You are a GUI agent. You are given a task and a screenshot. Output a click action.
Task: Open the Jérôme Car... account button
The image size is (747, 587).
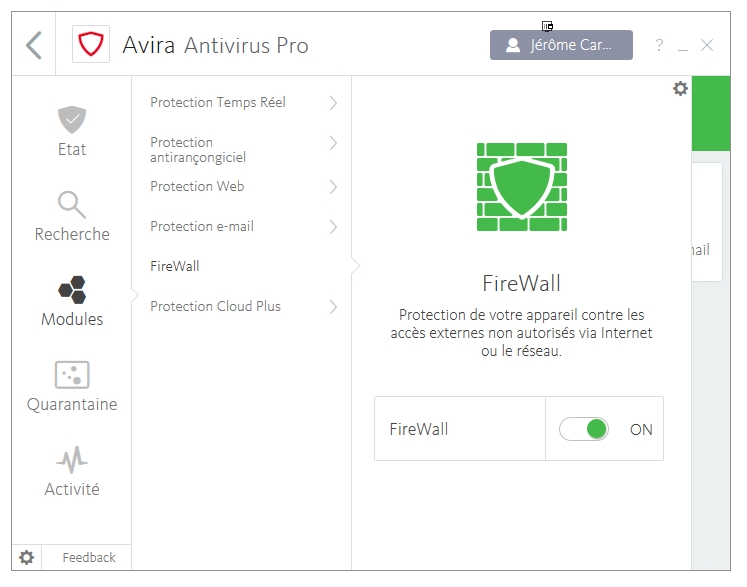(561, 45)
